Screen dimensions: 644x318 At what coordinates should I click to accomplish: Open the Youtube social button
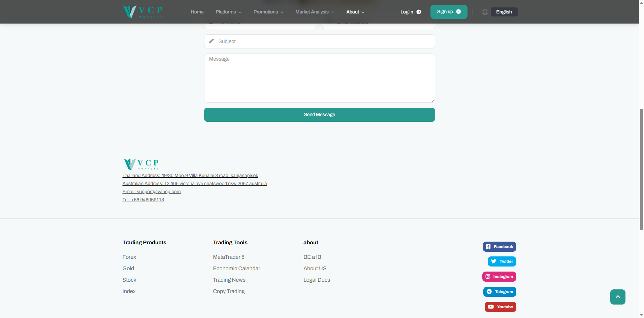(500, 307)
